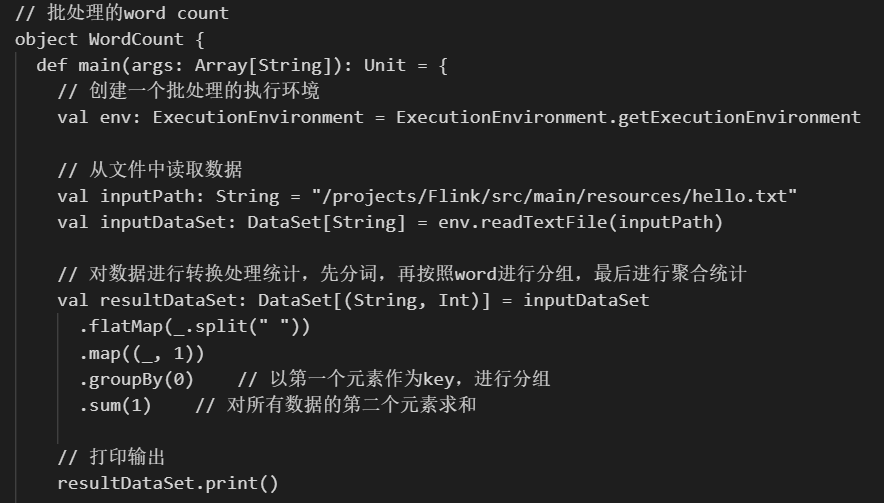Click the ExecutionEnvironment type after env colon
Viewport: 884px width, 503px height.
(258, 117)
